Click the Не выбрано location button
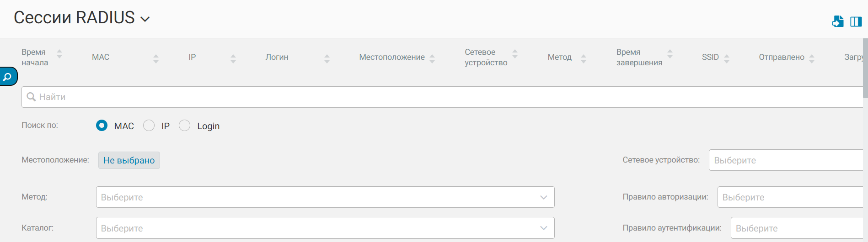Viewport: 868px width, 242px height. pyautogui.click(x=129, y=160)
